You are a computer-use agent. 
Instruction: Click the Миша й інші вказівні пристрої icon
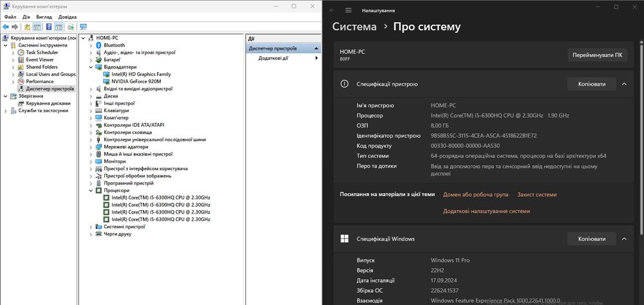click(99, 154)
